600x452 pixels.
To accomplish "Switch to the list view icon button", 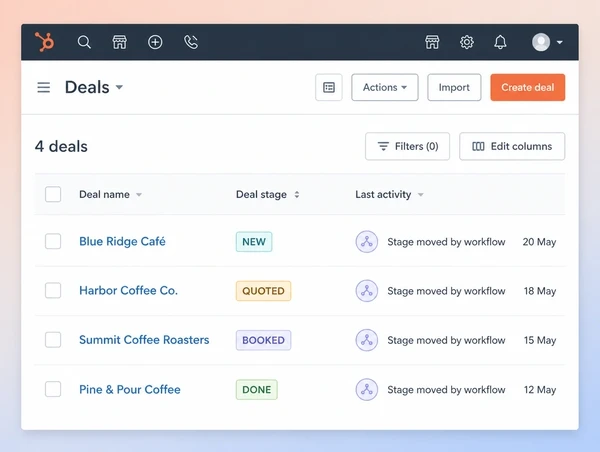I will 329,87.
